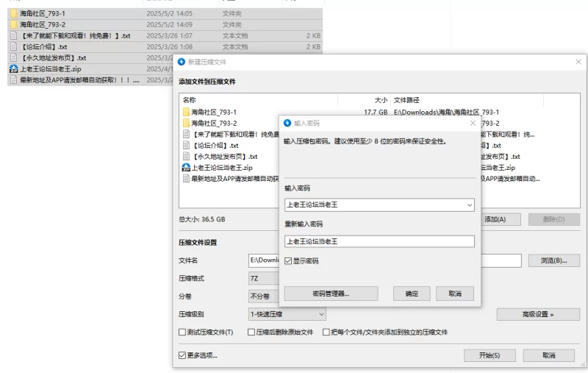The height and width of the screenshot is (373, 588).
Task: Open the 输入密码 combo box dropdown arrow
Action: point(470,205)
